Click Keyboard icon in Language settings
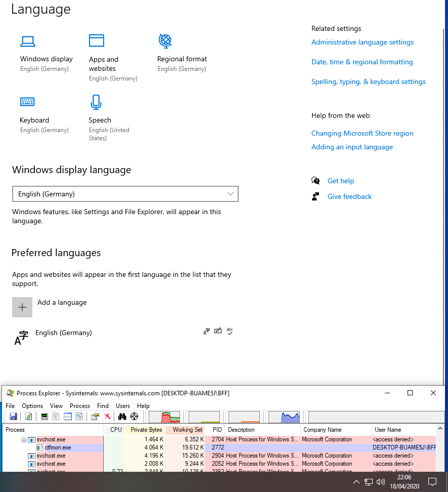The width and height of the screenshot is (448, 492). (27, 102)
